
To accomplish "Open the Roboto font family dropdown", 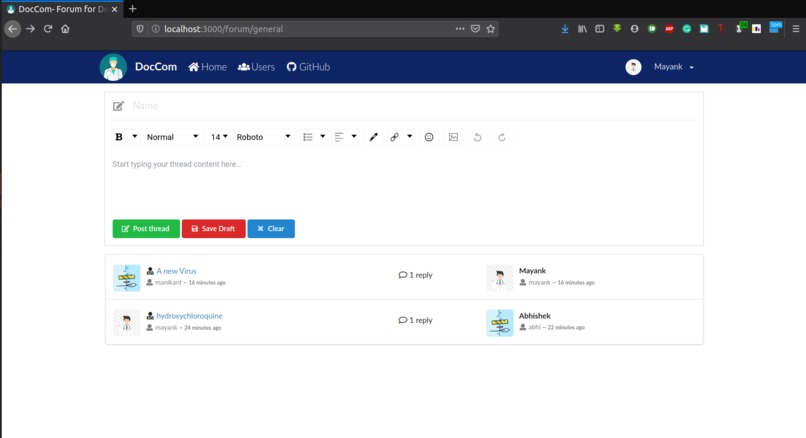I will (x=263, y=137).
